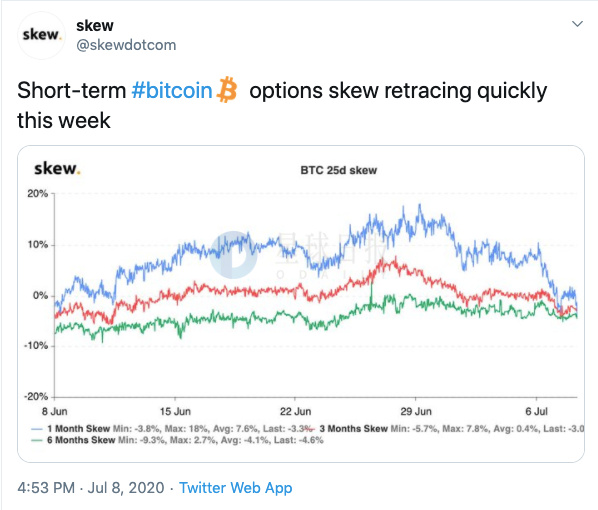This screenshot has width=598, height=510.
Task: Click the orange Bitcoin emoji icon
Action: click(227, 90)
